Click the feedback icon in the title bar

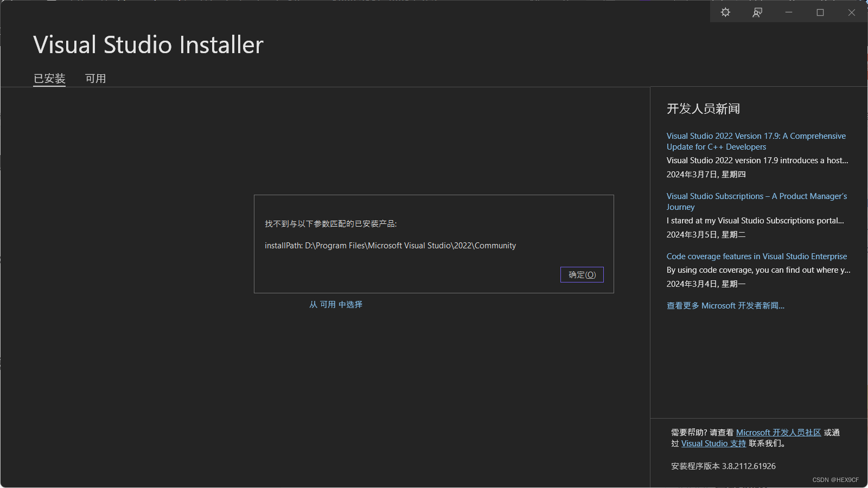click(x=757, y=12)
